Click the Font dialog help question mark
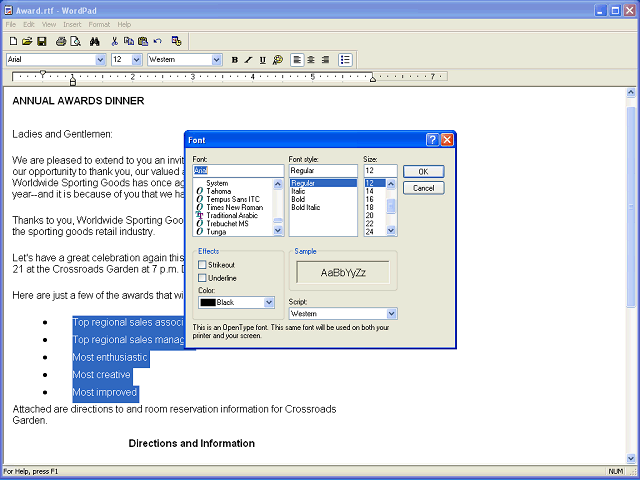 [432, 140]
